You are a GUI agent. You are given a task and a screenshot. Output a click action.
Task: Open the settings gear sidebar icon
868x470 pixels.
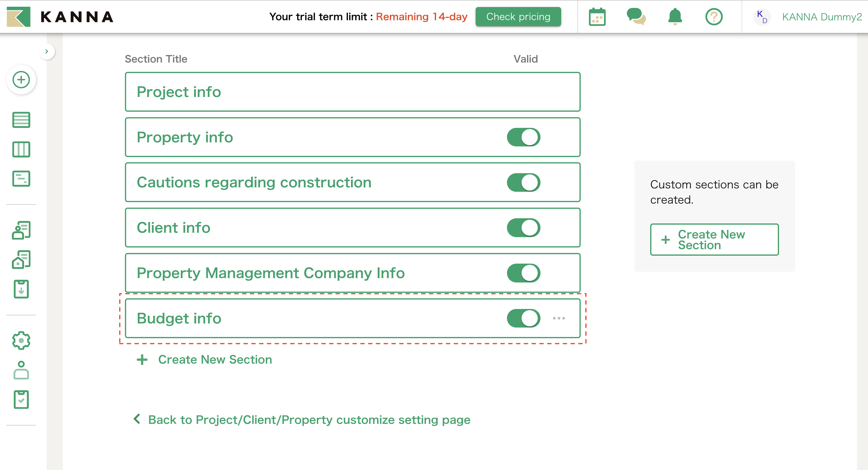click(x=21, y=340)
